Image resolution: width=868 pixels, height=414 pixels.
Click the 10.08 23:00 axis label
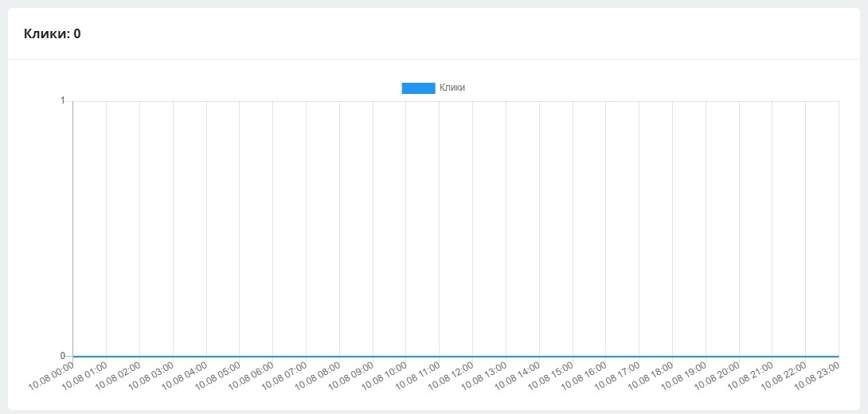pos(818,375)
